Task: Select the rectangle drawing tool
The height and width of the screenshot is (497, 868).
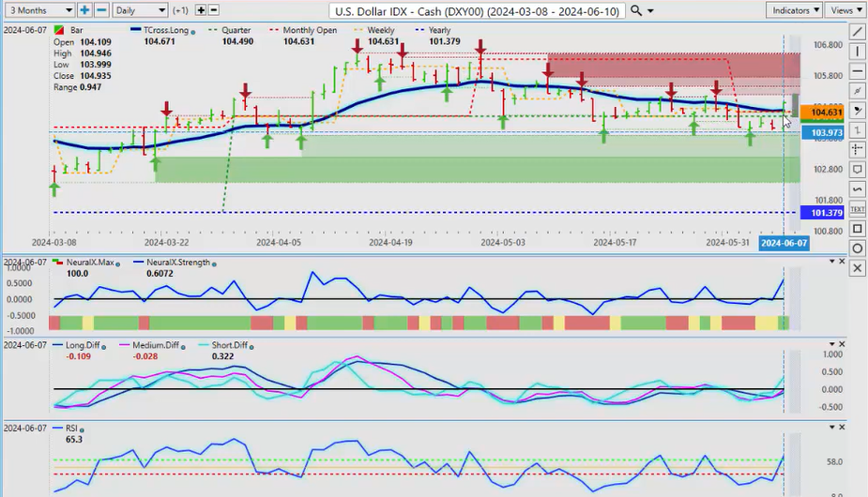Action: [x=858, y=228]
